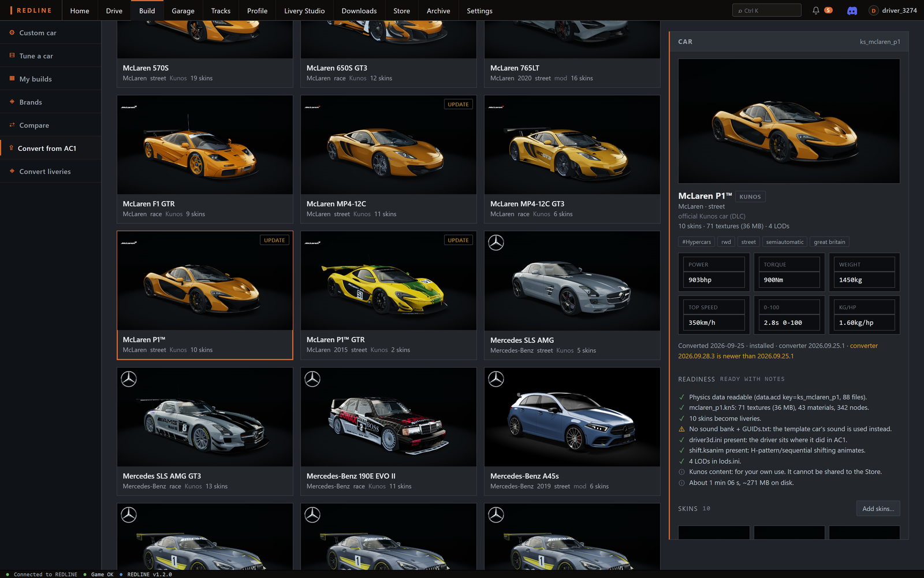The width and height of the screenshot is (924, 578).
Task: Click the rwd tag
Action: (726, 242)
